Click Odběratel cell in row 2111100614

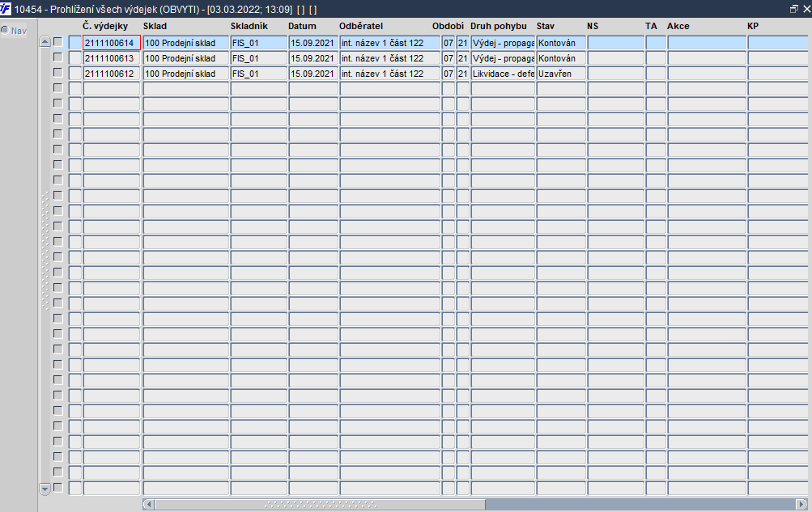[x=390, y=43]
